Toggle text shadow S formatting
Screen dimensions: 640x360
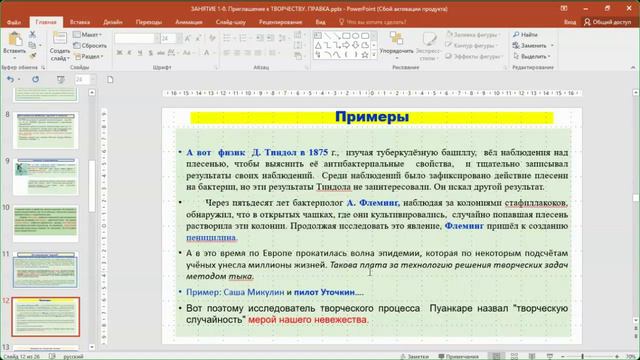[150, 53]
